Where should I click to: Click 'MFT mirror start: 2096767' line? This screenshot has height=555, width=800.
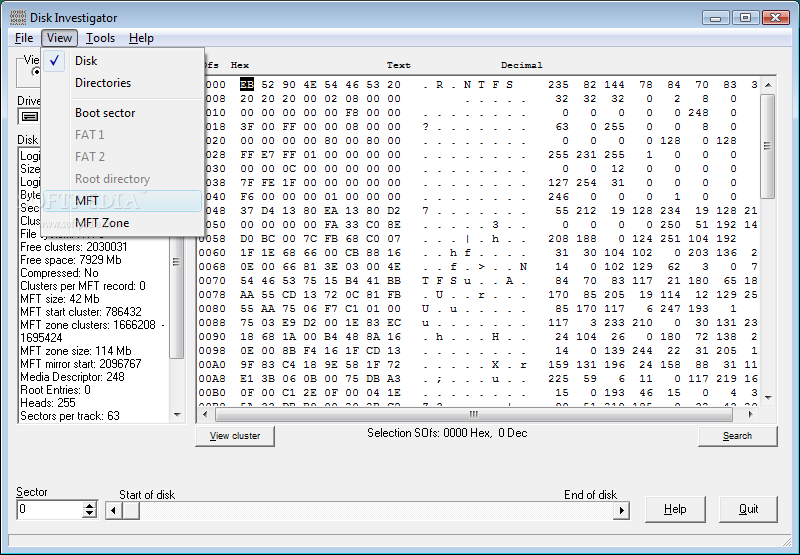click(x=81, y=364)
